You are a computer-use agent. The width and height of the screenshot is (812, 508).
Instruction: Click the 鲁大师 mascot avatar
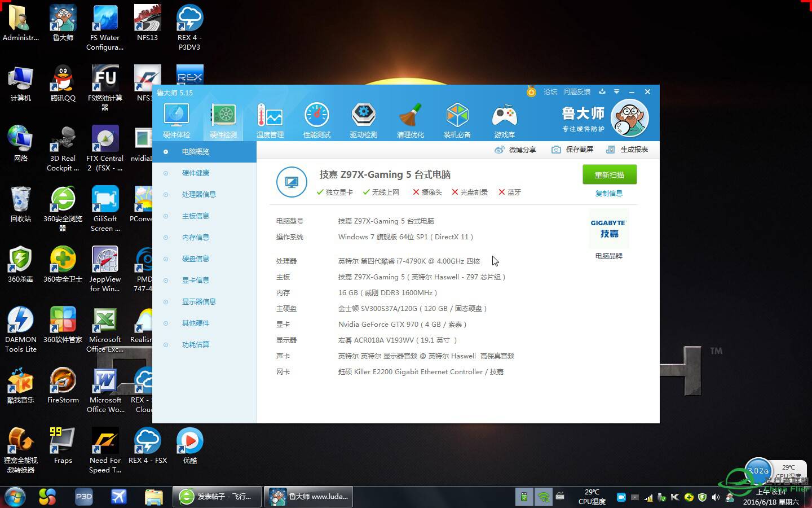click(x=630, y=118)
